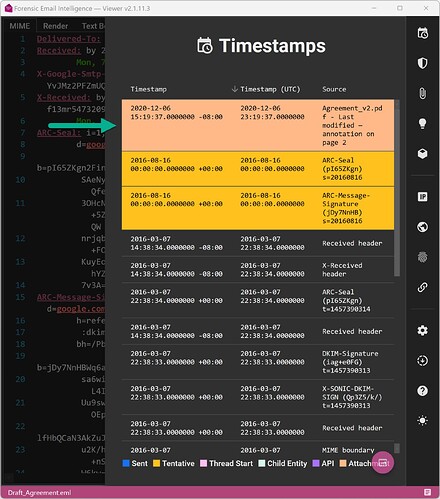Open the Timestamps panel icon in sidebar

(422, 33)
